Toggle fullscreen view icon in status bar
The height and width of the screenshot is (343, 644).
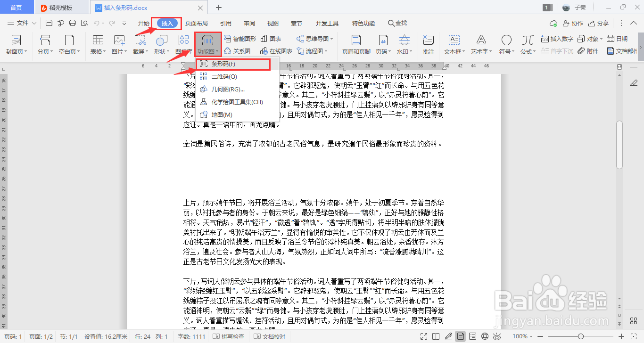423,336
